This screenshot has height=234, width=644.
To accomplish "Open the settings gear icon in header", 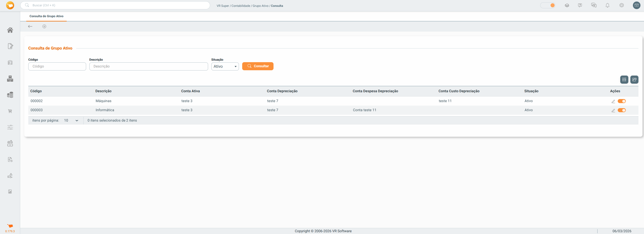I will coord(622,5).
